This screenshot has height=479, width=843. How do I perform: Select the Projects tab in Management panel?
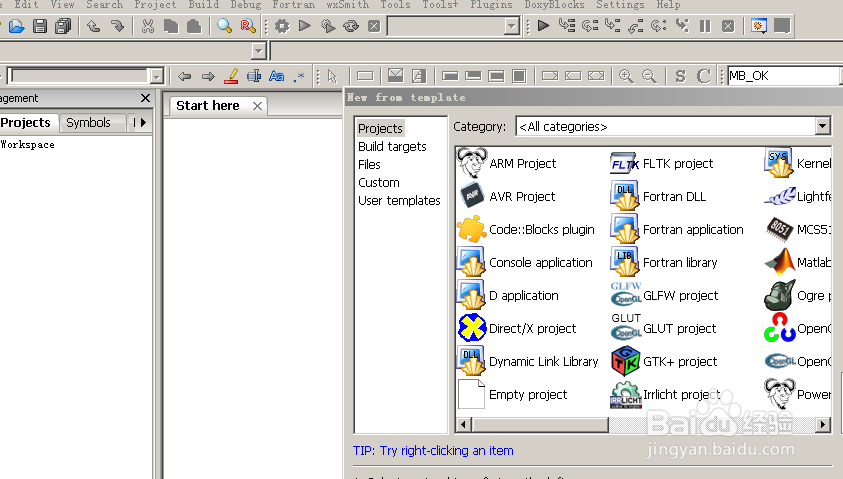(25, 123)
